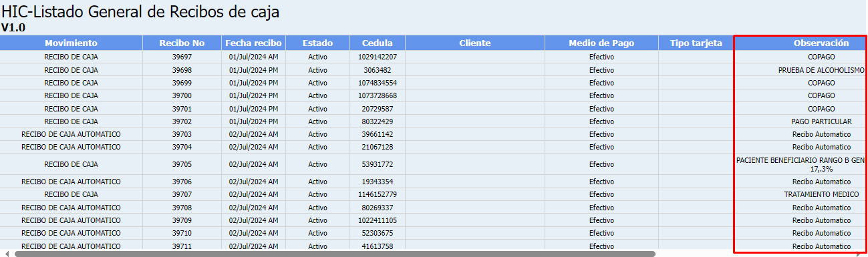Click receipt number 39704
The width and height of the screenshot is (868, 257).
point(182,147)
